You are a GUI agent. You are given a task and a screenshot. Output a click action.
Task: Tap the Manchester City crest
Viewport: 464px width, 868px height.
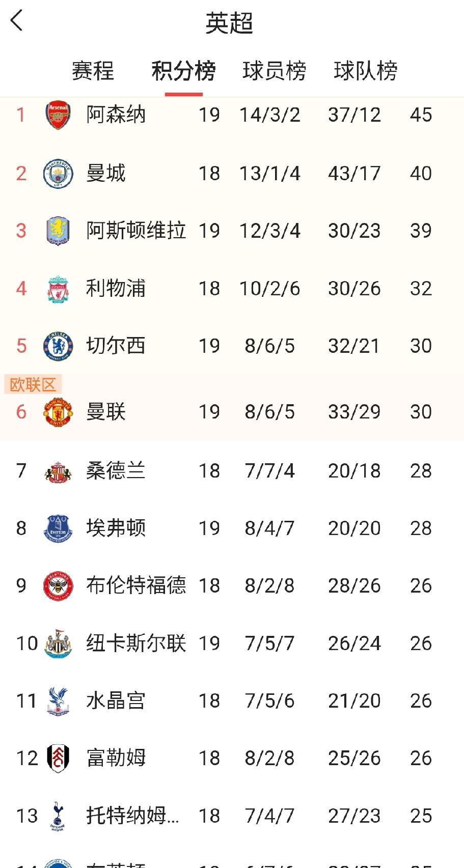pyautogui.click(x=58, y=174)
